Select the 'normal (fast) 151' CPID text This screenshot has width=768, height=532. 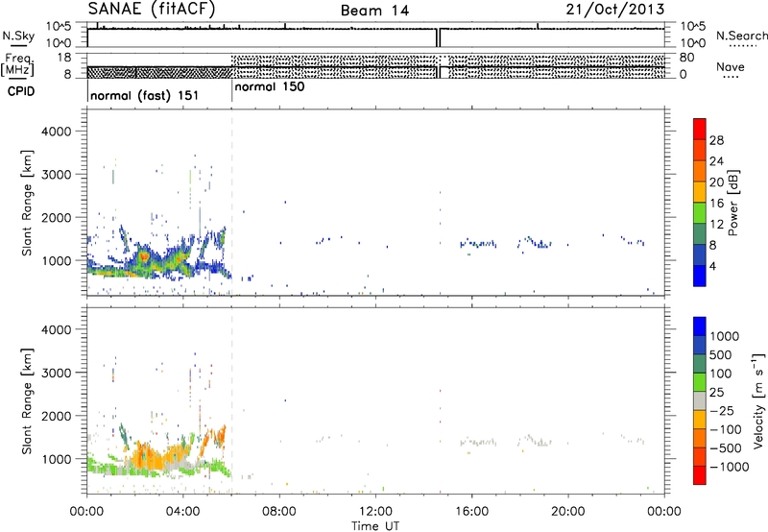pos(145,95)
